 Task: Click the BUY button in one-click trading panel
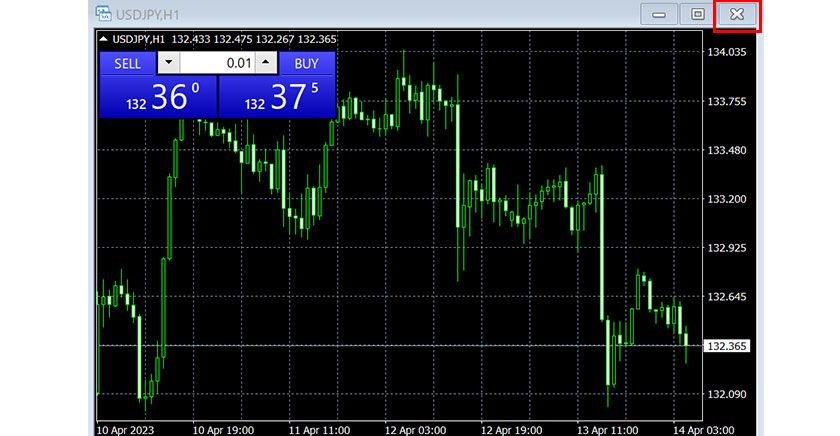pyautogui.click(x=307, y=63)
